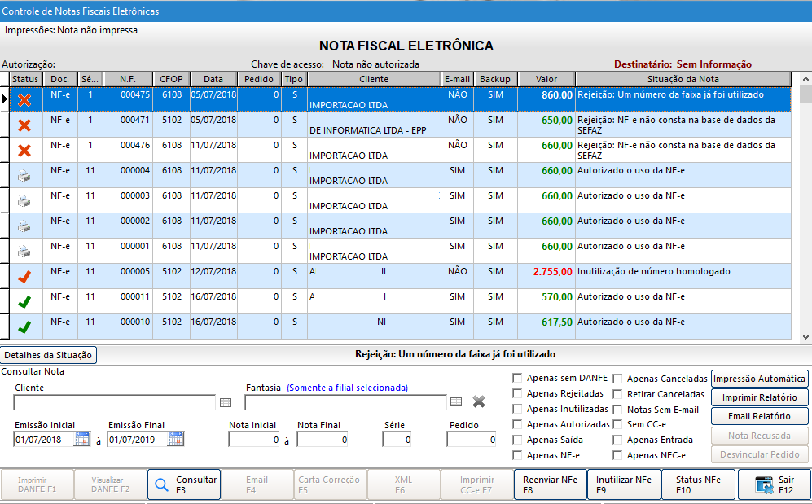This screenshot has width=812, height=504.
Task: Open Fantasia lookup grid icon
Action: (456, 401)
